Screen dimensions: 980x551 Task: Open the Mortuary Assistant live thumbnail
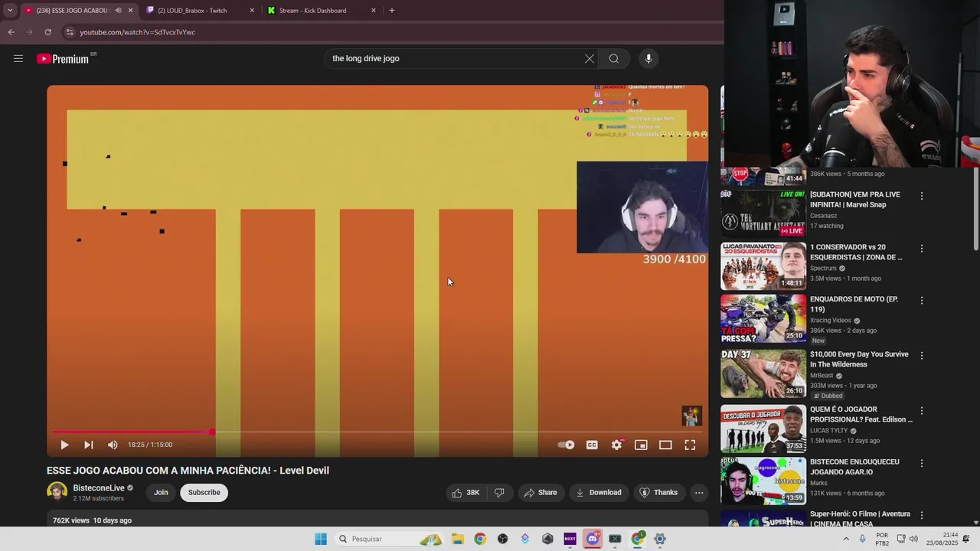(x=763, y=213)
